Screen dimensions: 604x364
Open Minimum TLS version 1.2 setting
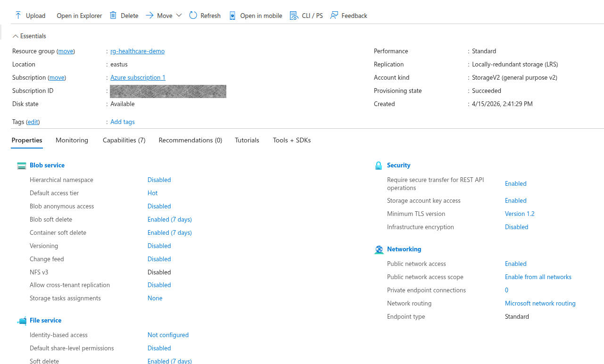click(520, 214)
